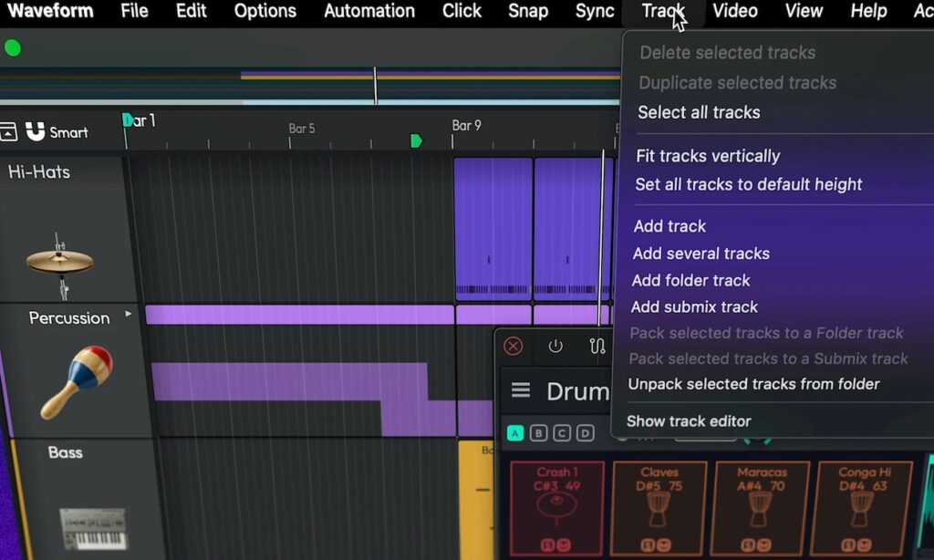
Task: Click the teal start marker at Bar 1
Action: (127, 121)
